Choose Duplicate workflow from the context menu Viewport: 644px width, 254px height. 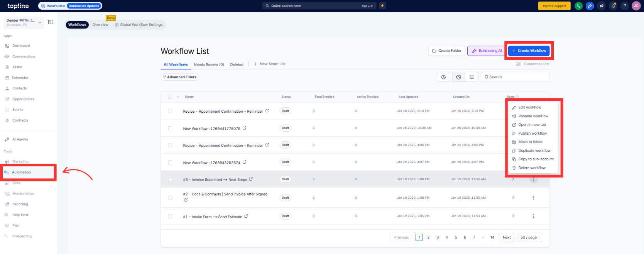(534, 151)
